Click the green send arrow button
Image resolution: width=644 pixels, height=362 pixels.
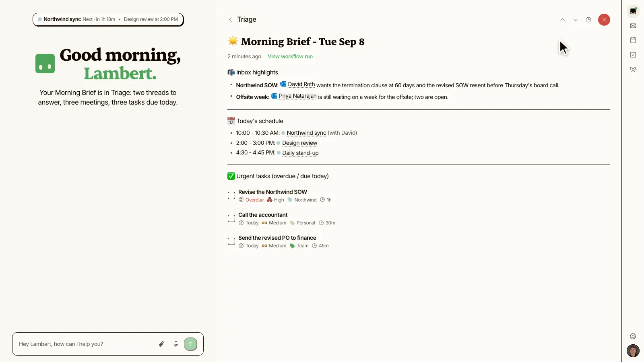tap(190, 344)
